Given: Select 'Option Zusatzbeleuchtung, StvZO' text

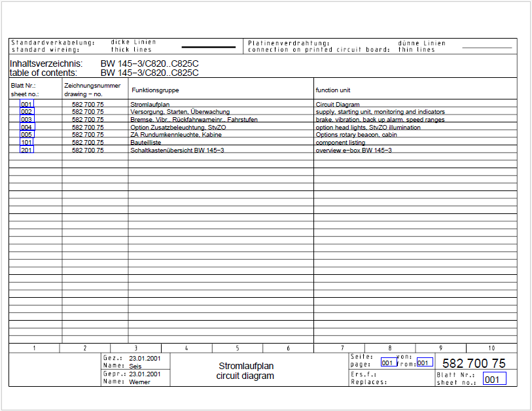Looking at the screenshot, I should 178,127.
